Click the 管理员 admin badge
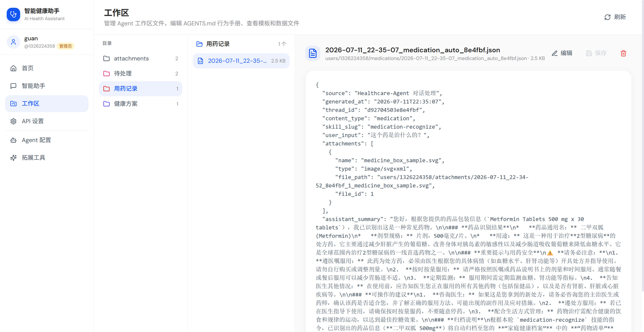 65,46
